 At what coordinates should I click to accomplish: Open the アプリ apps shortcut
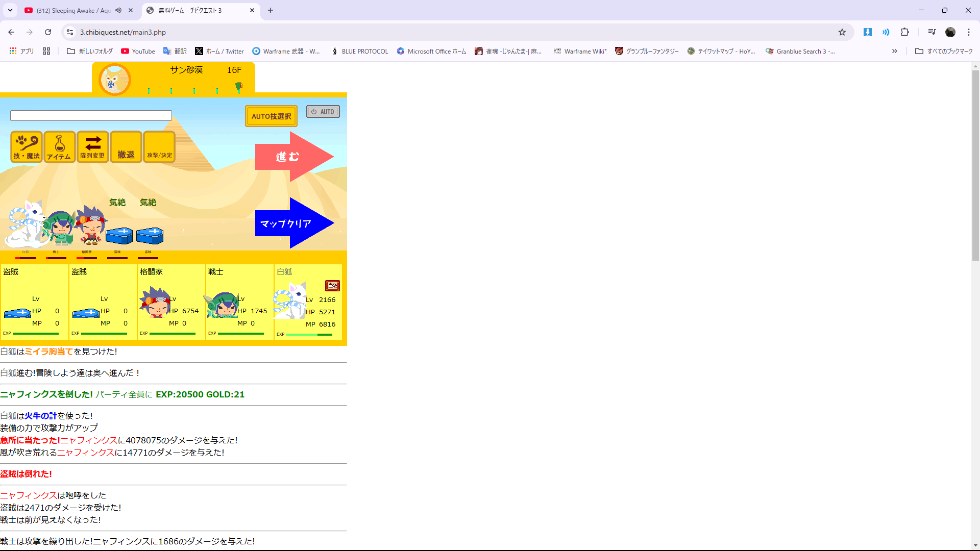click(21, 51)
